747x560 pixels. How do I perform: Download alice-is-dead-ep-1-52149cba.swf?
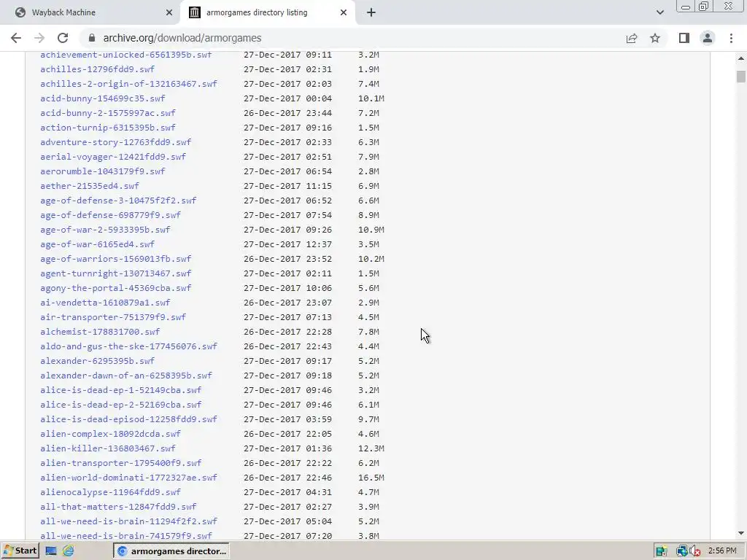tap(121, 390)
